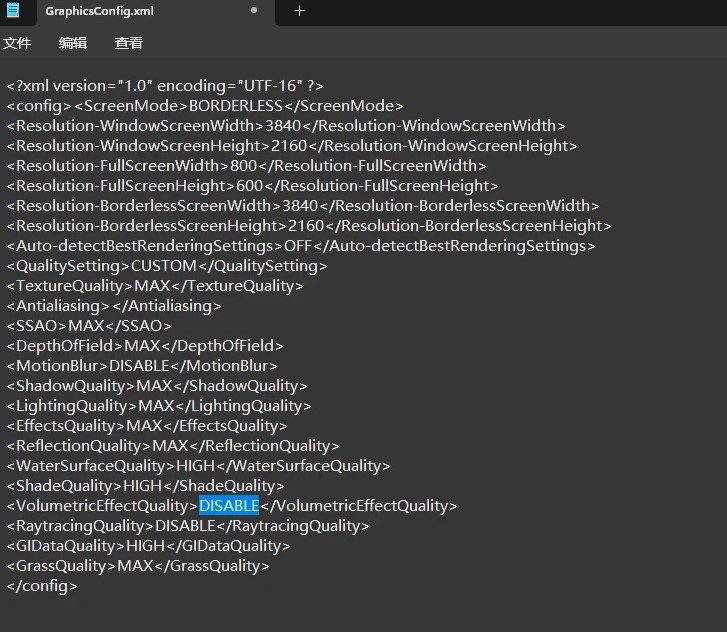Click the 600 value in Resolution-FullScreenHeight
Screen dimensions: 727x632
(247, 186)
